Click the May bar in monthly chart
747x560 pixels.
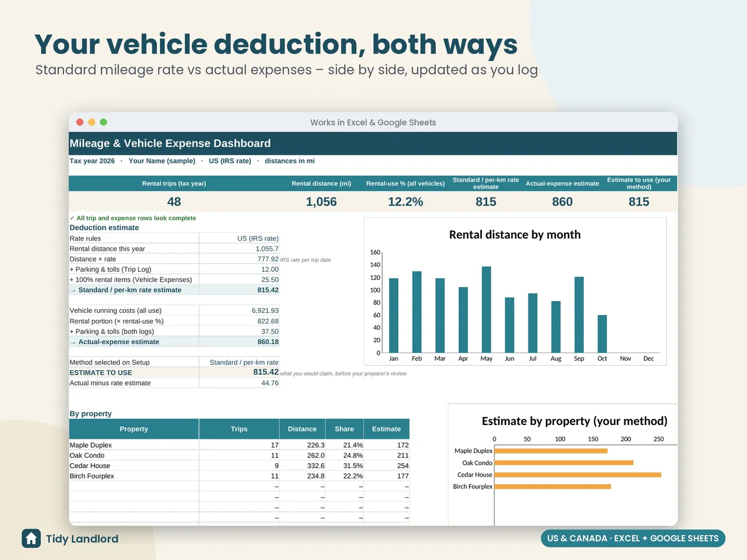tap(487, 310)
